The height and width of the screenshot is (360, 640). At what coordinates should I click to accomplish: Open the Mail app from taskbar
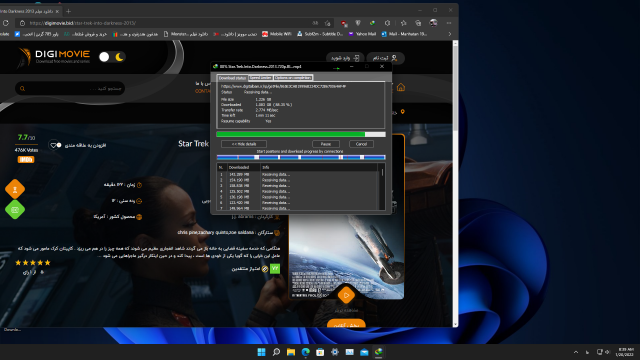point(364,352)
